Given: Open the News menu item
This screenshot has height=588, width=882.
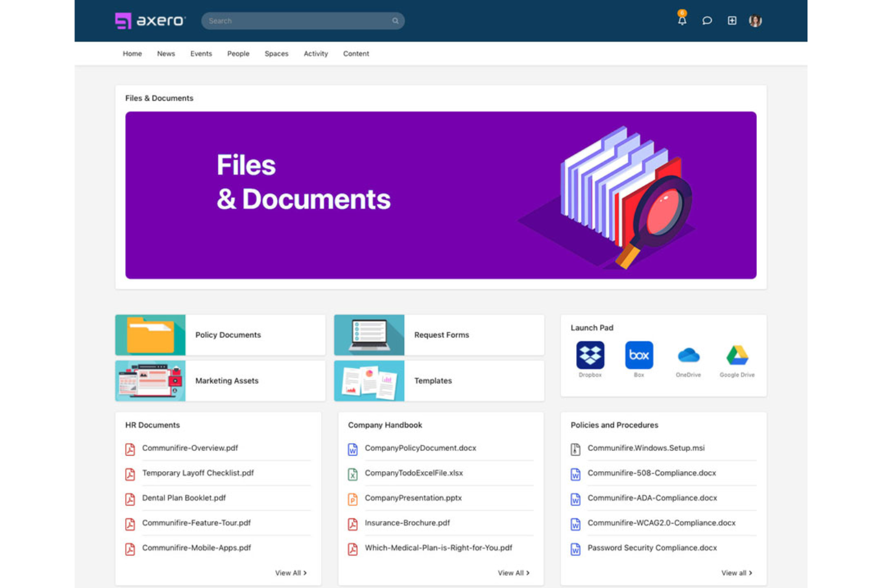Looking at the screenshot, I should point(166,54).
